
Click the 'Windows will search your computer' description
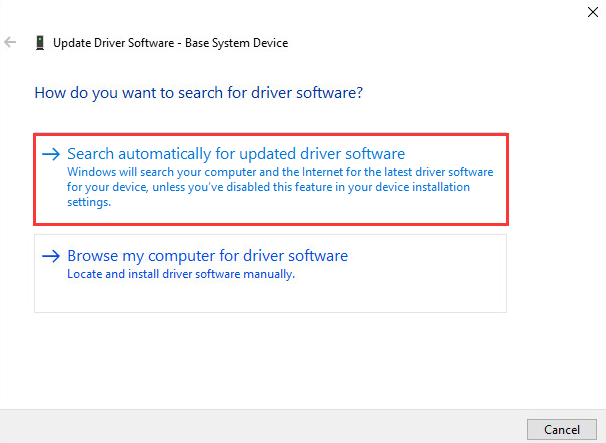pos(280,172)
